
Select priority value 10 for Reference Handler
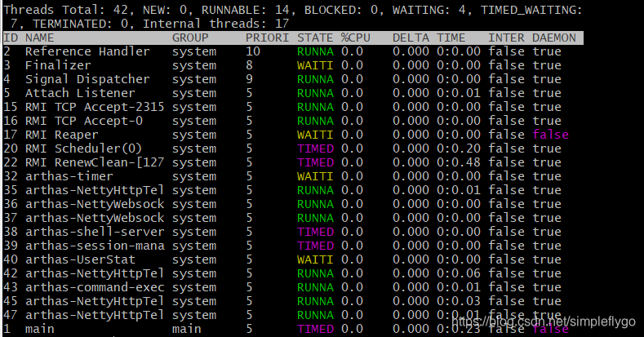[253, 51]
